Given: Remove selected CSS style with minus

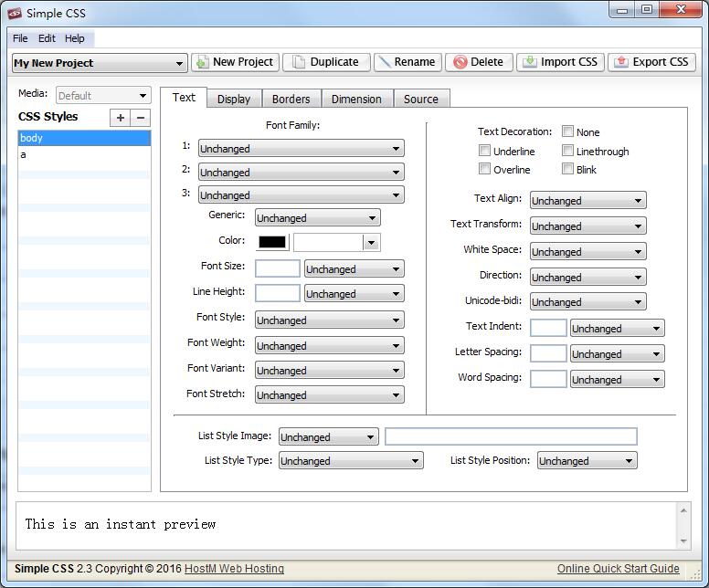Looking at the screenshot, I should coord(141,118).
